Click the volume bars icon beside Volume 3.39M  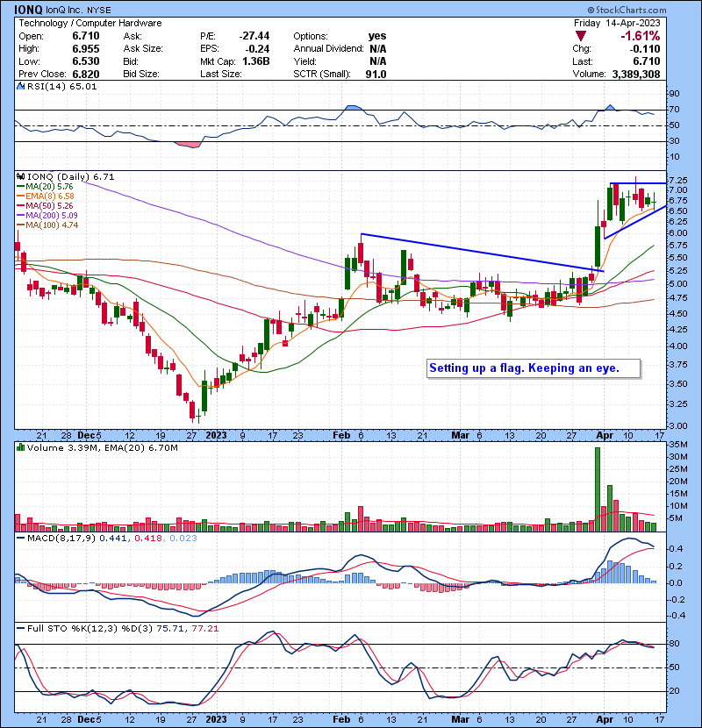20,447
